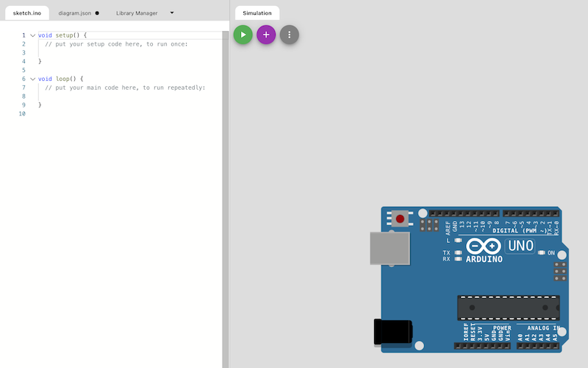Click the red reset button on Arduino
Viewport: 588px width, 368px height.
tap(400, 219)
